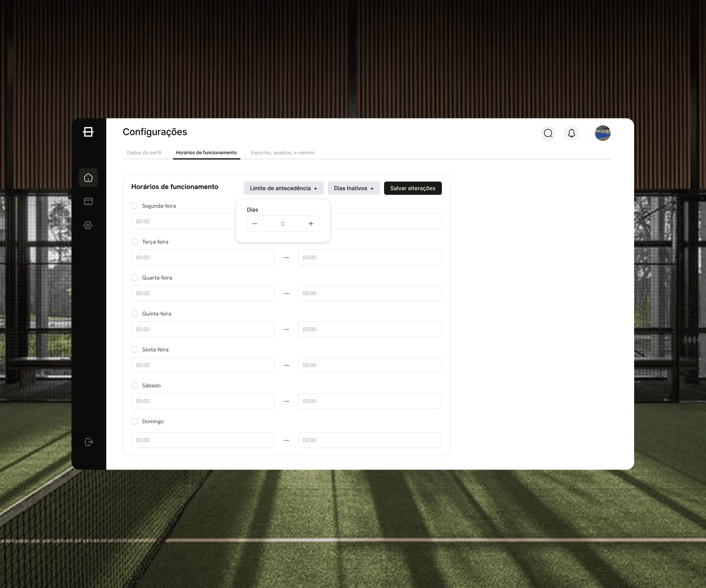Click the profile avatar picture
706x588 pixels.
602,133
